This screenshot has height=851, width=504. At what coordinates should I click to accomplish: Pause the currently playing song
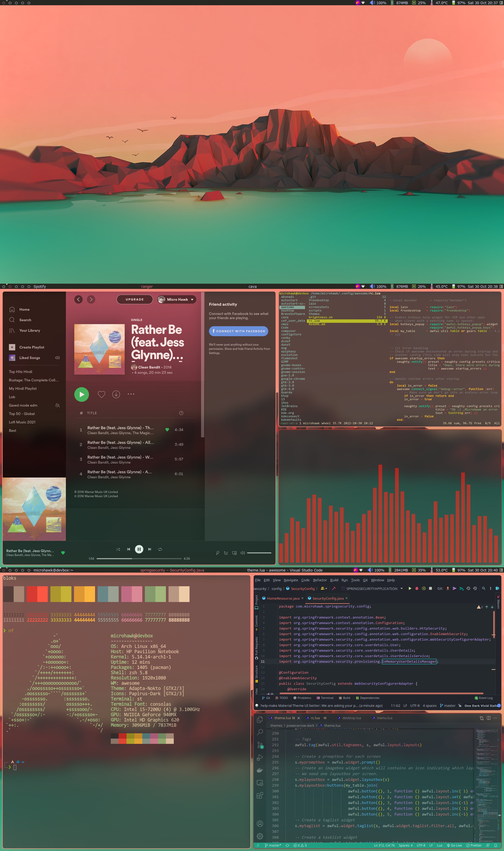click(139, 549)
